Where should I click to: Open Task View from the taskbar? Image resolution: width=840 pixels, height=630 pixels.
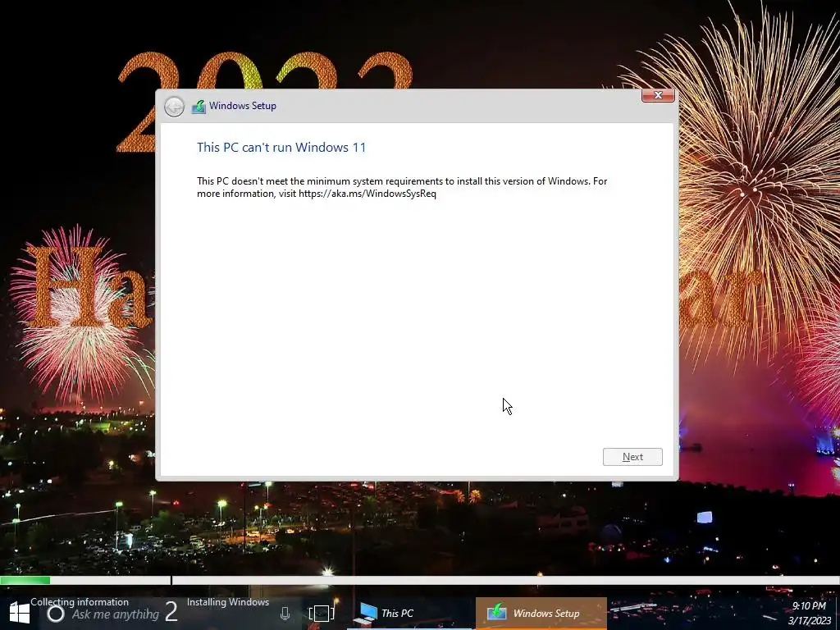[x=322, y=614]
